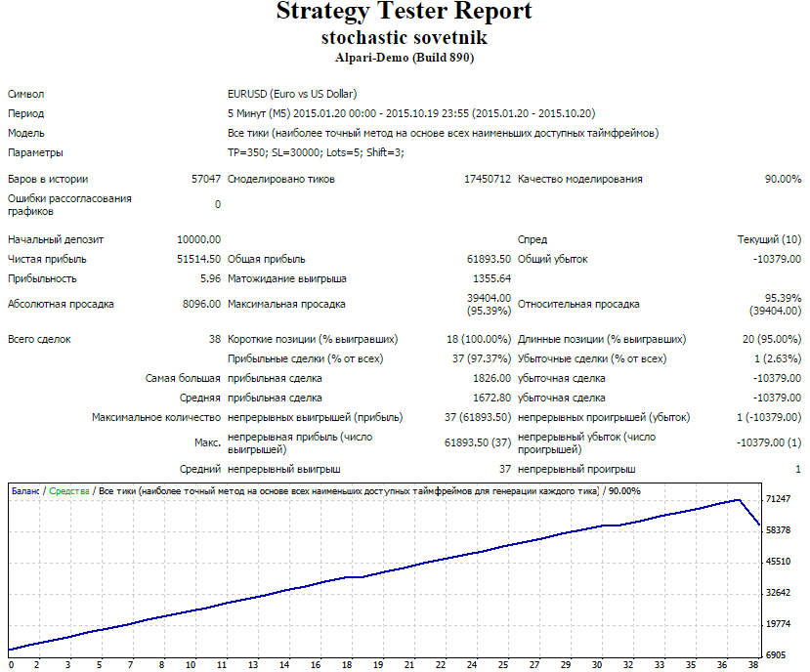This screenshot has height=672, width=810.
Task: Click absolute drawdown value '8096.00'
Action: (x=201, y=304)
